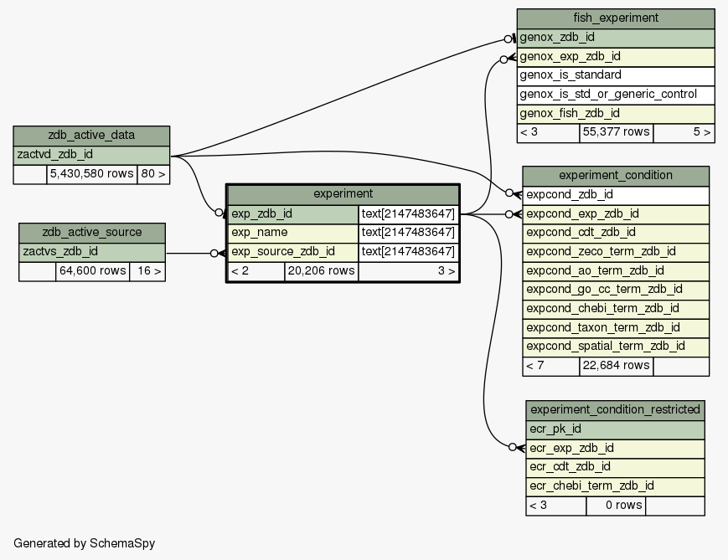Click the 'Generated by SchemaSpy' footer text

[x=85, y=543]
